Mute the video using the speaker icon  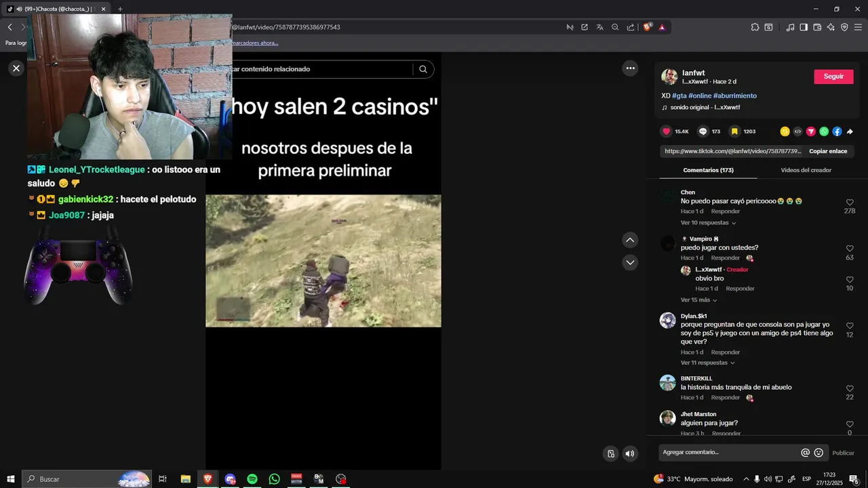630,454
